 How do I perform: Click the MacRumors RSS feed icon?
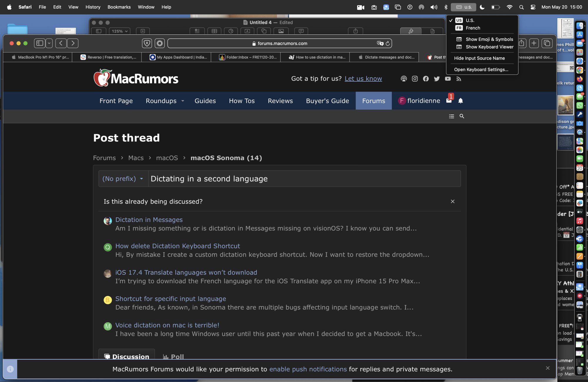[x=459, y=79]
